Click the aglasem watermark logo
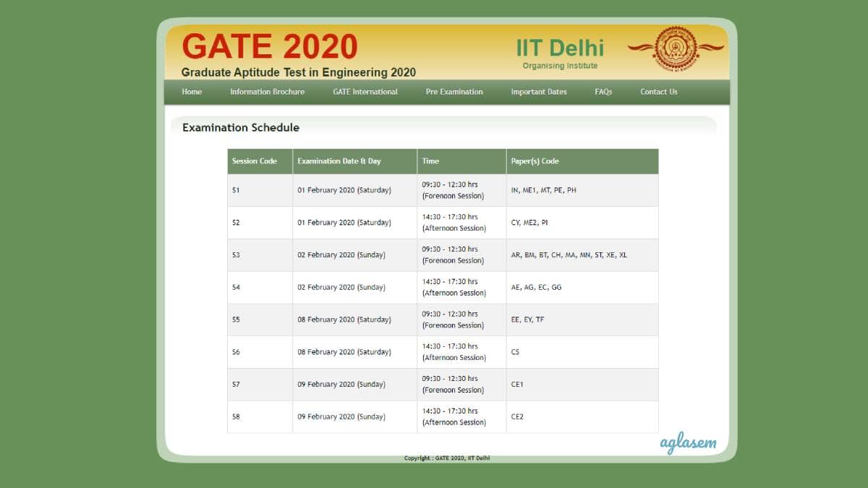 686,442
